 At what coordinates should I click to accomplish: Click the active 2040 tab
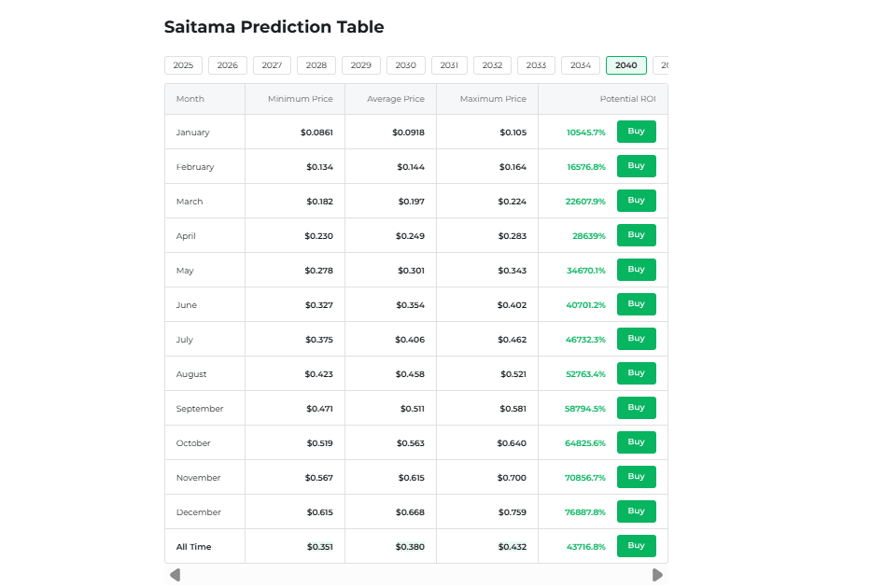(x=625, y=65)
